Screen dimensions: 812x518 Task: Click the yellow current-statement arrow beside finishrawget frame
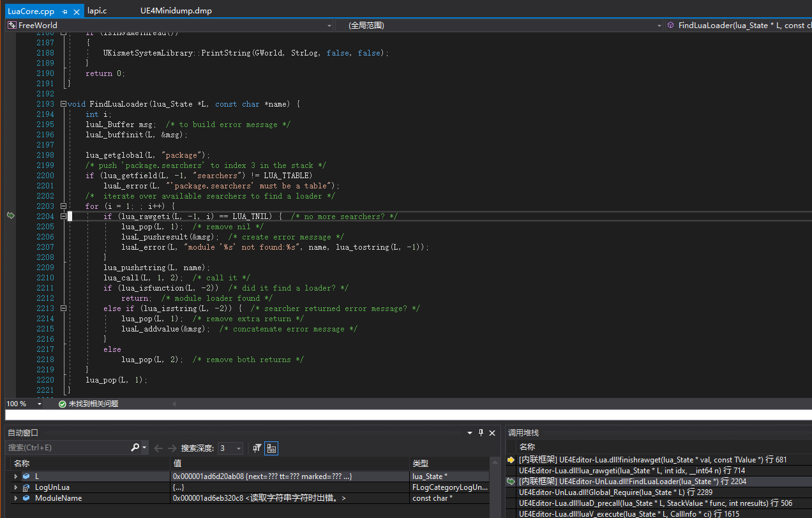coord(511,460)
